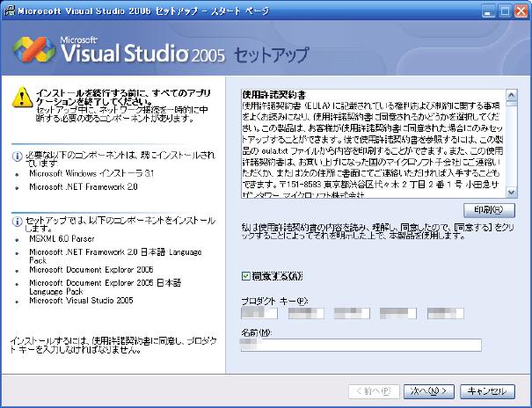532x408 pixels.
Task: Close the setup window
Action: click(x=521, y=11)
